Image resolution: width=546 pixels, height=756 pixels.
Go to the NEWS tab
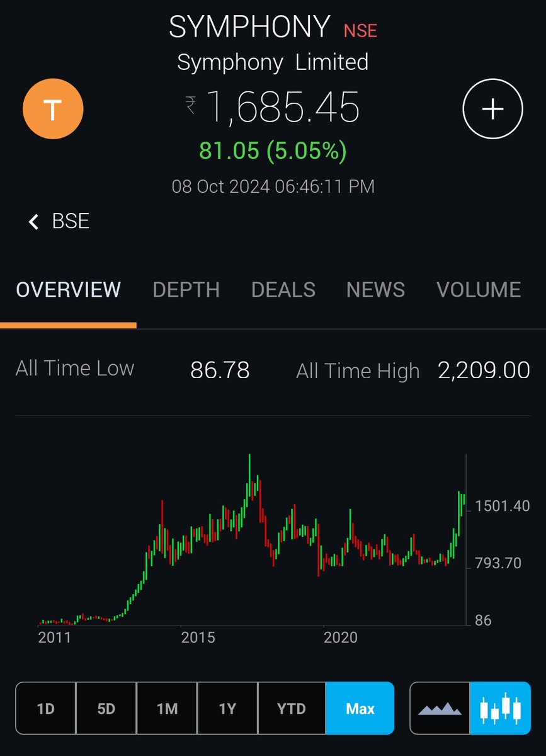(x=375, y=290)
